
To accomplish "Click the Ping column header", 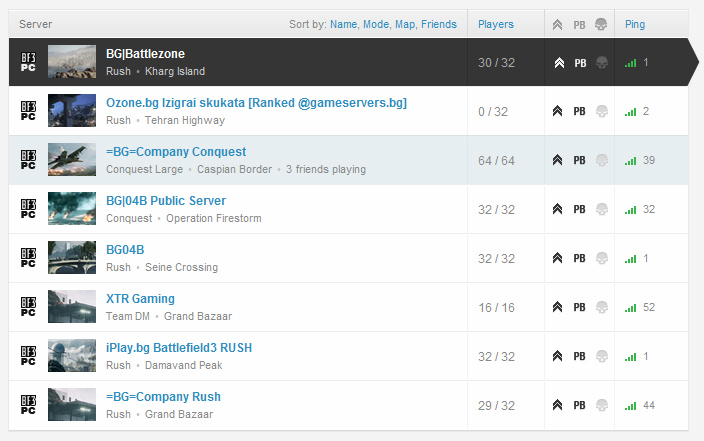I will click(x=635, y=24).
